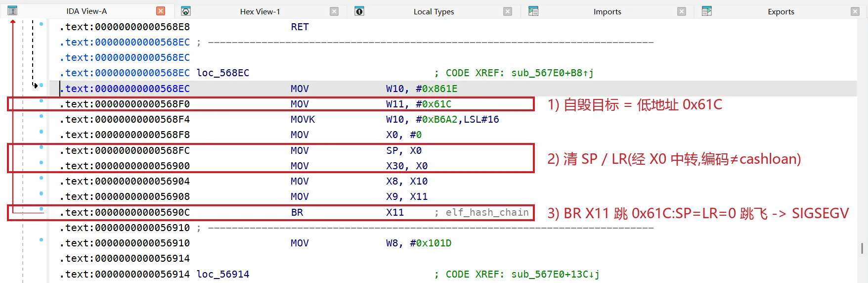Toggle breakpoint dot at address 56910 MOV line
Viewport: 868px width, 283px height.
click(41, 240)
